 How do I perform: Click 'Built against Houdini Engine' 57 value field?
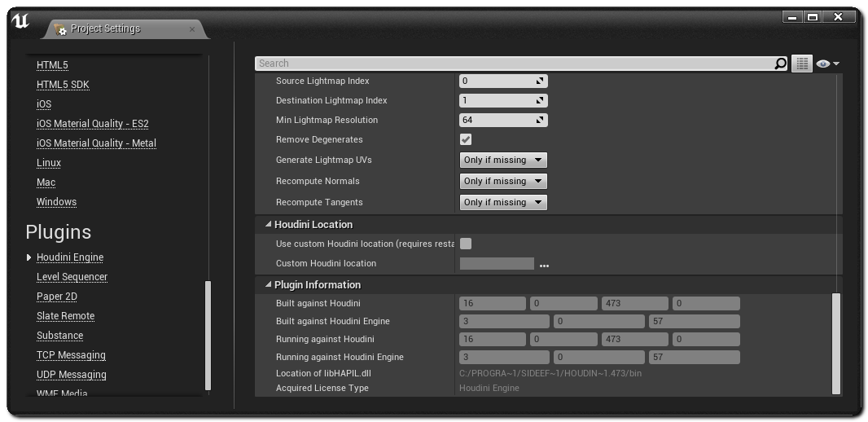[695, 321]
